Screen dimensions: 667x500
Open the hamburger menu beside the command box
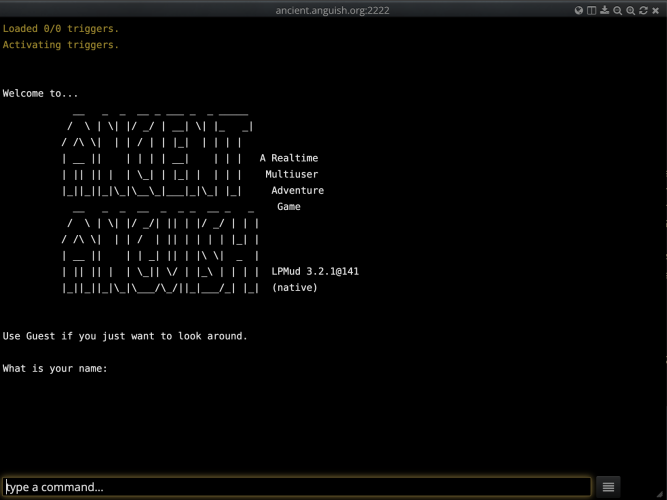(608, 487)
